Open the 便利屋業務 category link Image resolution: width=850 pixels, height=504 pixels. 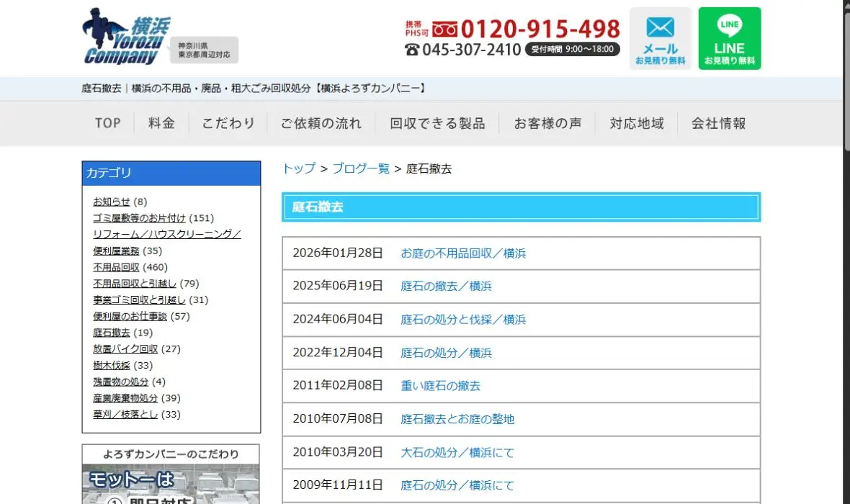[x=116, y=251]
